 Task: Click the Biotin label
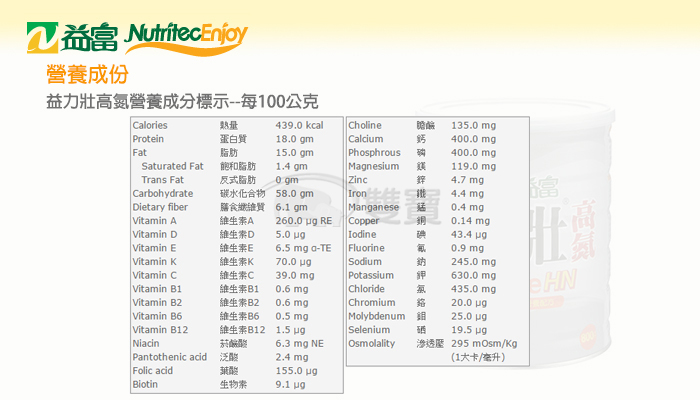point(145,384)
